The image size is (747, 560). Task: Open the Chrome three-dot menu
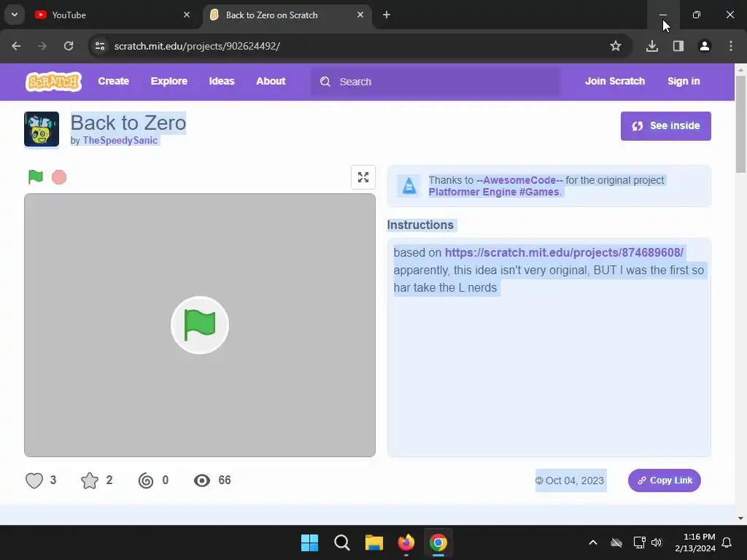pos(731,46)
